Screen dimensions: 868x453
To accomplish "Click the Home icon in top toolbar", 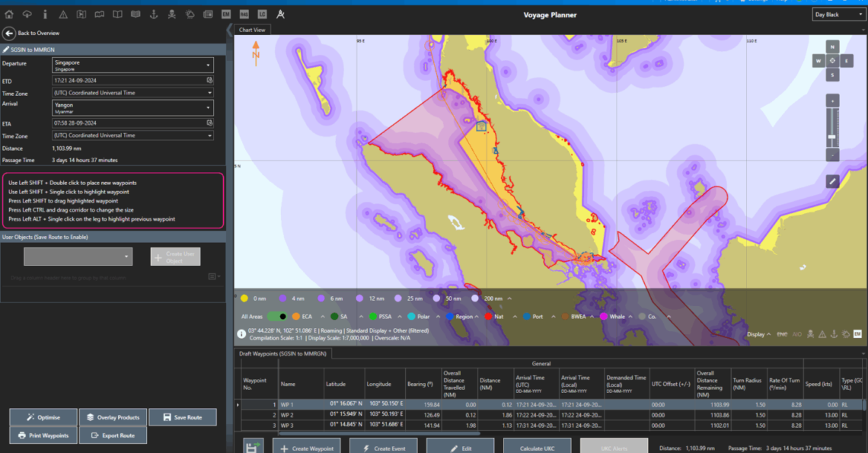I will click(x=9, y=14).
